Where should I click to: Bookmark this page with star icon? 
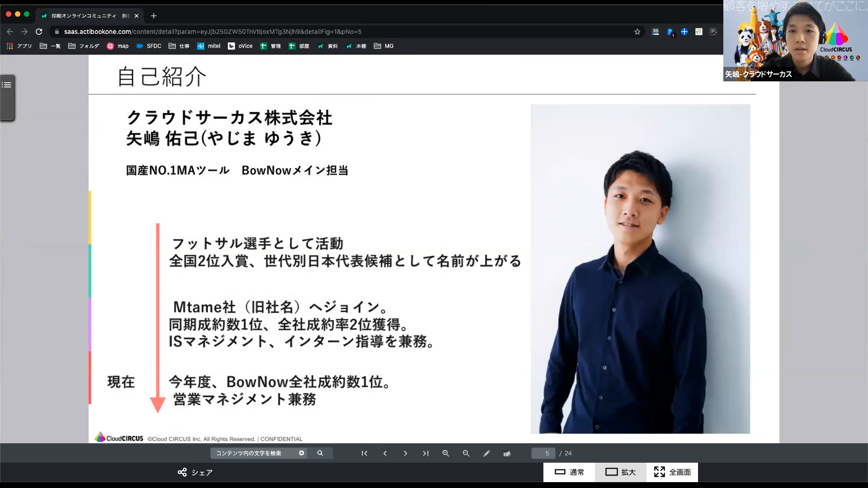(x=637, y=32)
